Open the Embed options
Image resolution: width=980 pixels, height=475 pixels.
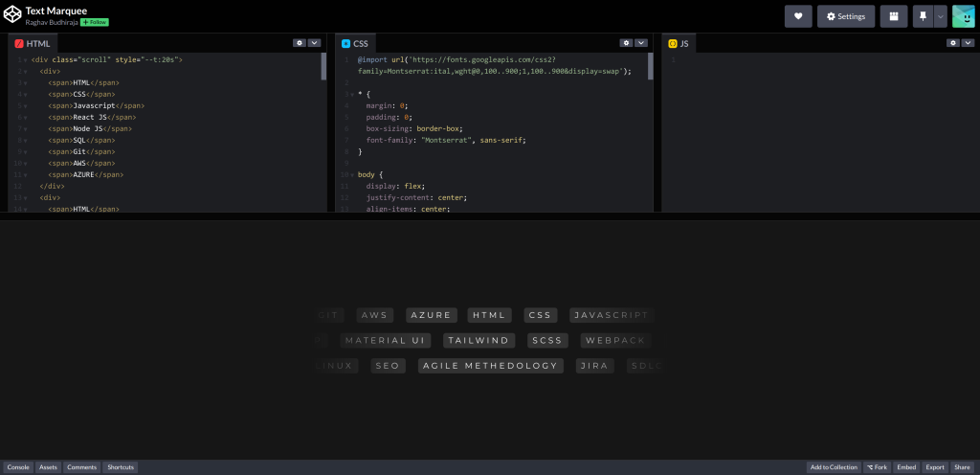click(x=907, y=467)
